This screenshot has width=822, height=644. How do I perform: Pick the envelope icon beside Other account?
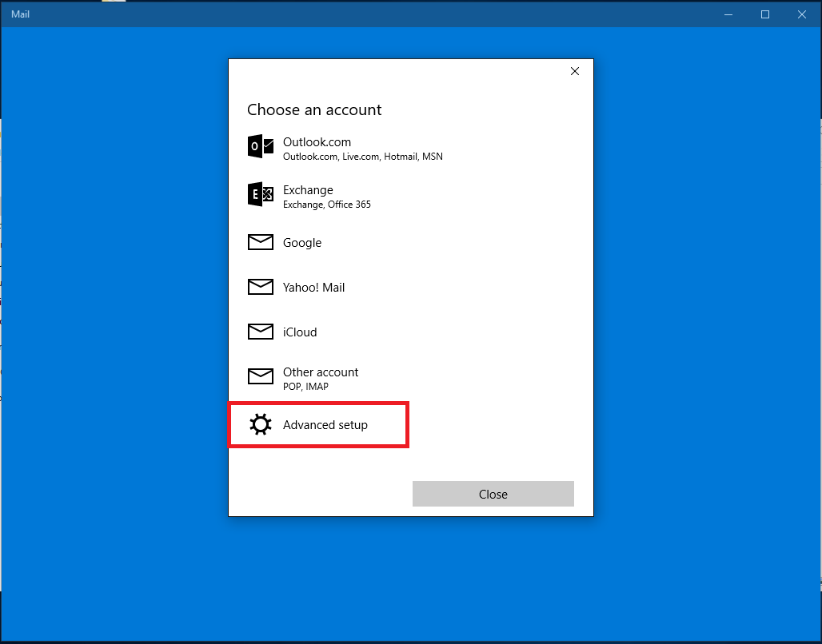[261, 376]
